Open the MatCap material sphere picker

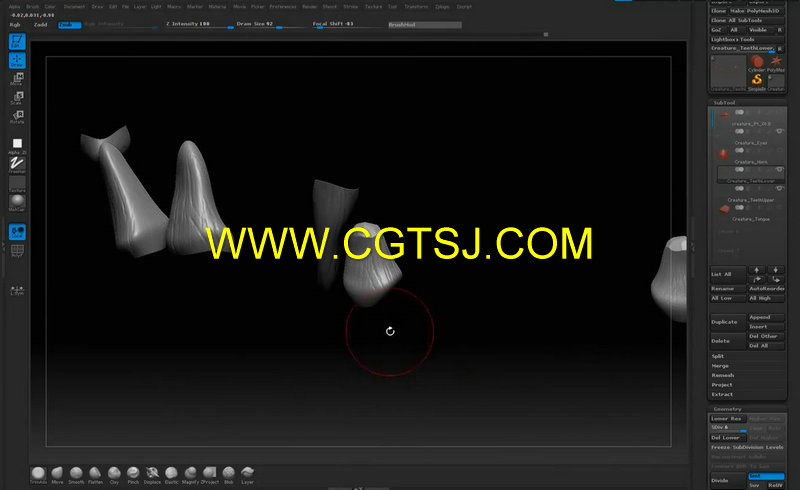17,203
